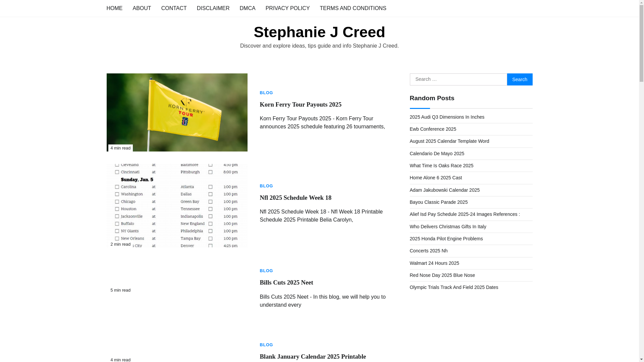
Task: View the DISCLAIMER page
Action: pyautogui.click(x=213, y=8)
